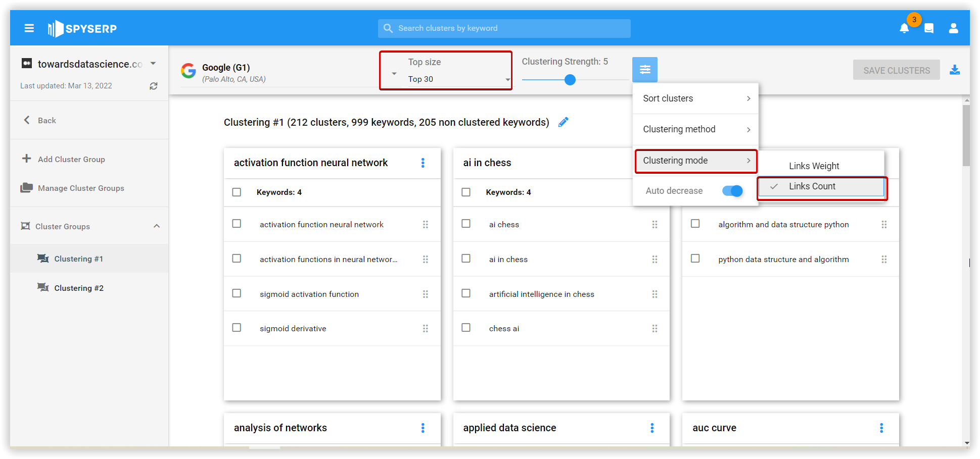
Task: Toggle the Auto decrease switch
Action: coord(732,191)
